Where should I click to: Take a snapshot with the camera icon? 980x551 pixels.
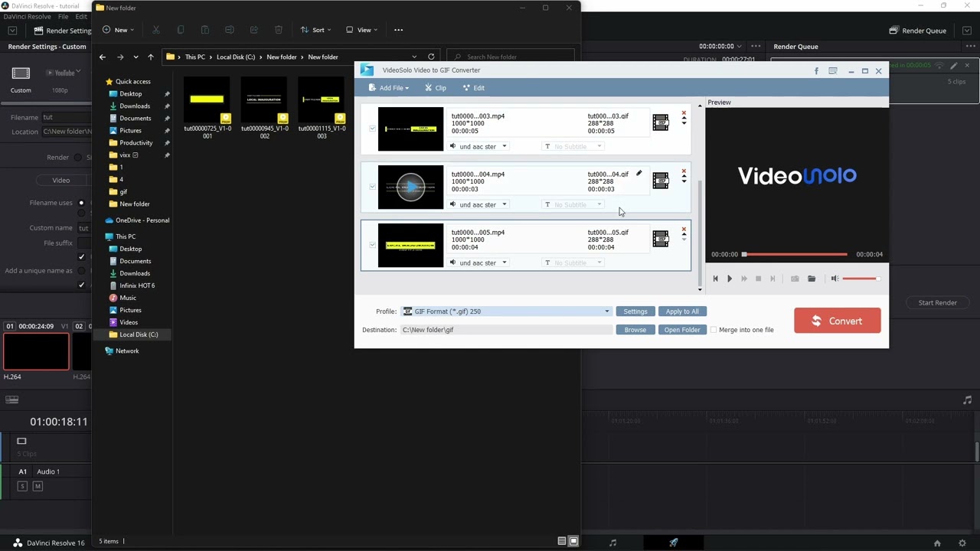click(x=795, y=279)
